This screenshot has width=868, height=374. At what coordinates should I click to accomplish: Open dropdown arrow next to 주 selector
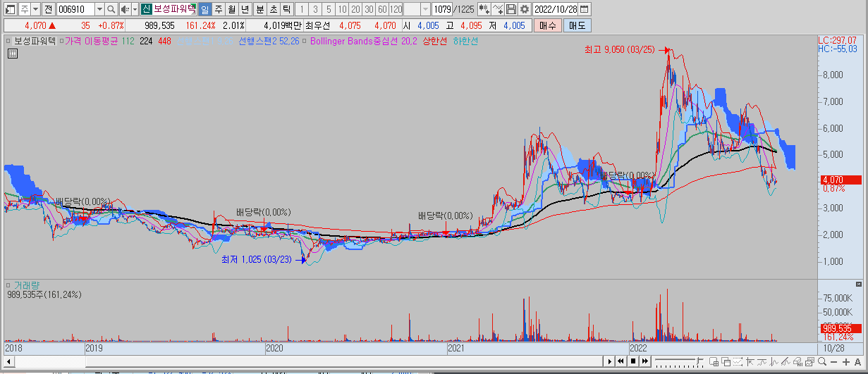point(36,9)
